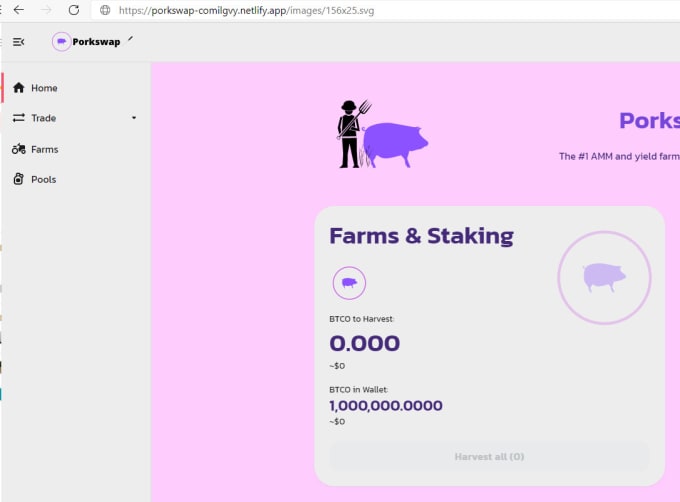Expand the Trade submenu arrow

click(x=134, y=118)
